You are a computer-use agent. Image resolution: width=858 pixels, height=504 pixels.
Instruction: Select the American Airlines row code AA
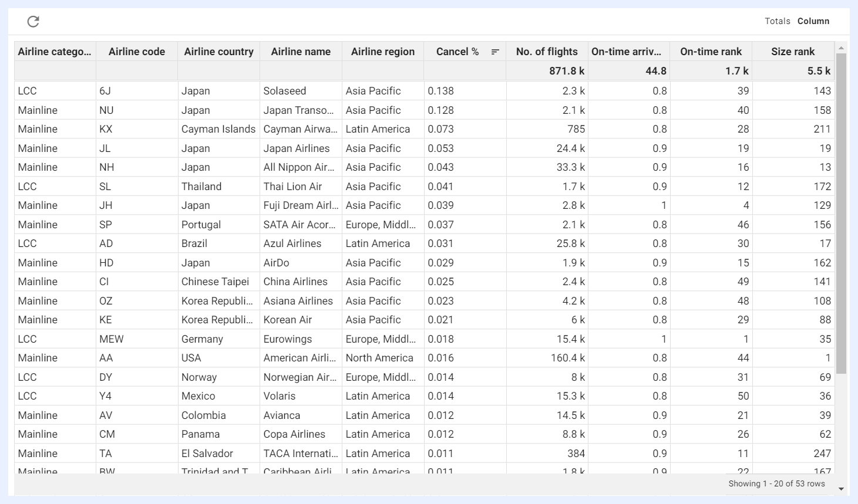[x=137, y=358]
